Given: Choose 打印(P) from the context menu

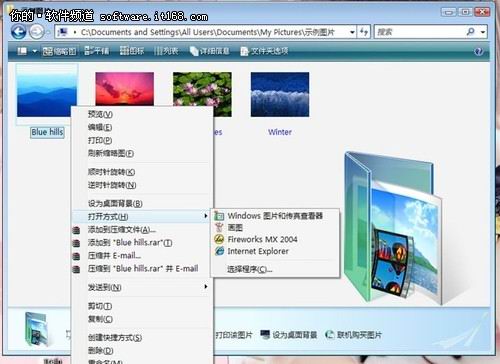Looking at the screenshot, I should 142,140.
